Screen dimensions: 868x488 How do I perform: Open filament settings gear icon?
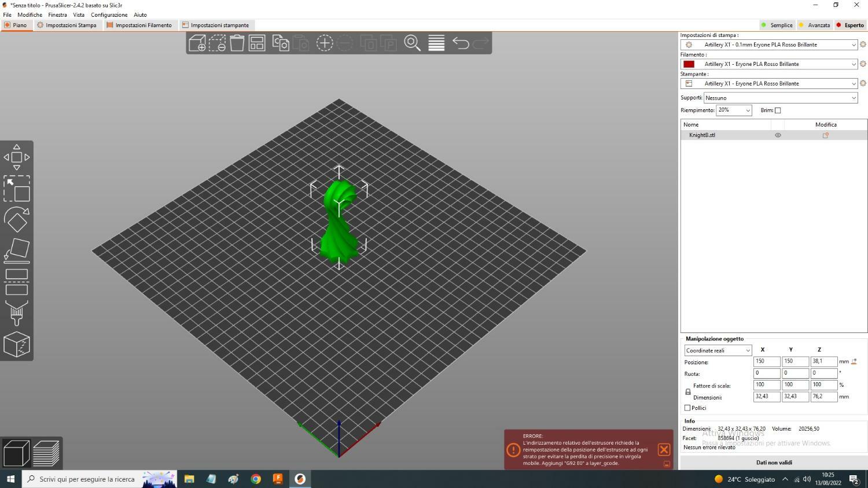[863, 64]
